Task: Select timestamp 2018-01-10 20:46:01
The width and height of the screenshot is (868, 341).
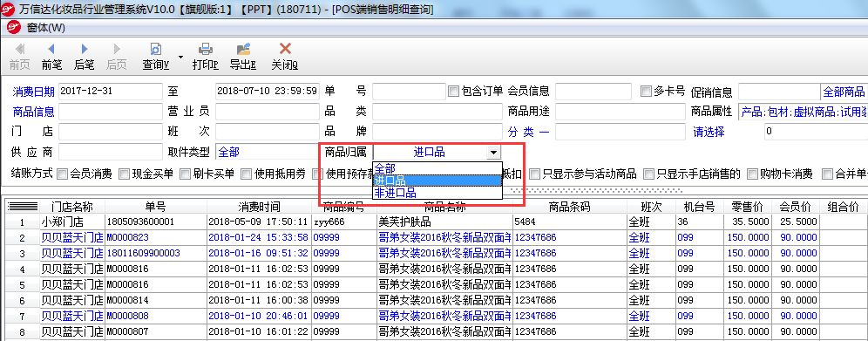Action: [x=259, y=316]
